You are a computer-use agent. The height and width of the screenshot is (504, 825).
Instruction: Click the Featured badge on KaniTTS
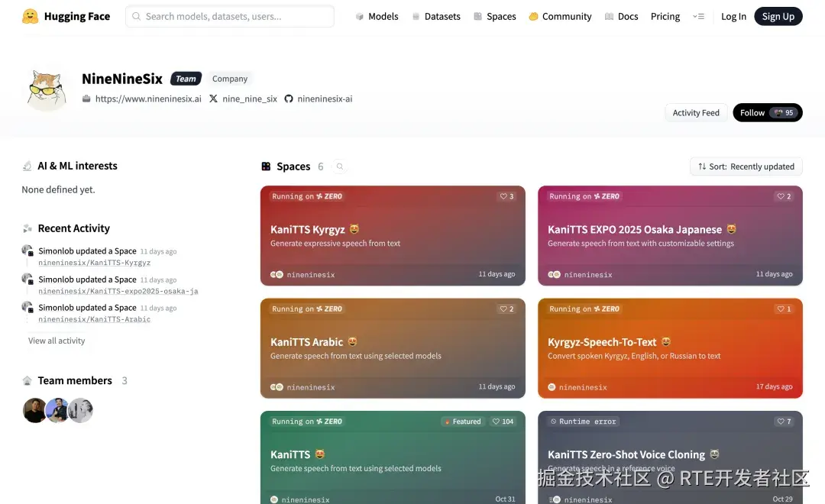(462, 422)
